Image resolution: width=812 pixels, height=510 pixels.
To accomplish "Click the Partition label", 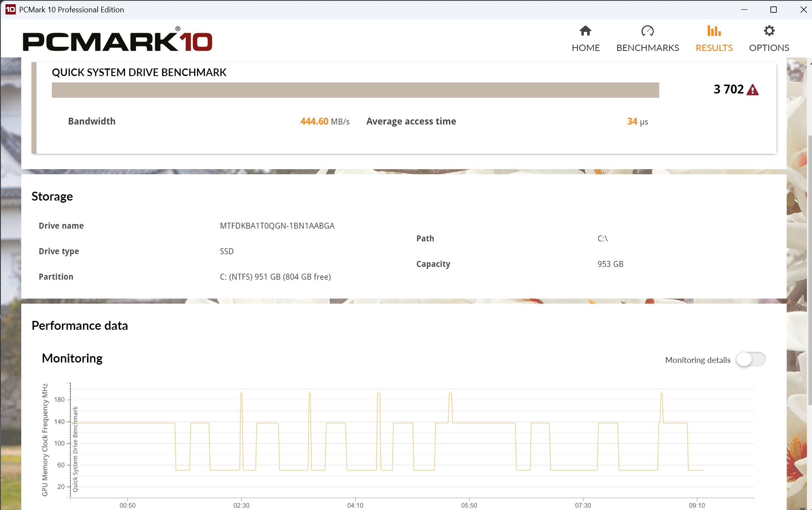I will pyautogui.click(x=56, y=277).
